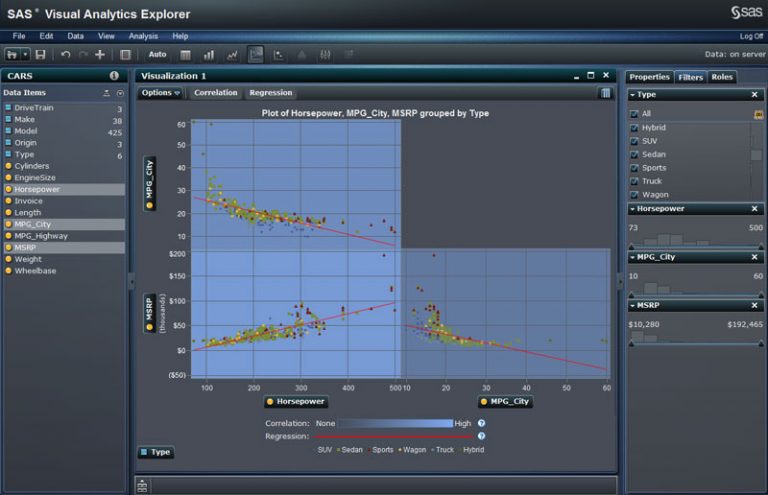This screenshot has height=495, width=768.
Task: Switch to the Roles tab
Action: coord(722,77)
